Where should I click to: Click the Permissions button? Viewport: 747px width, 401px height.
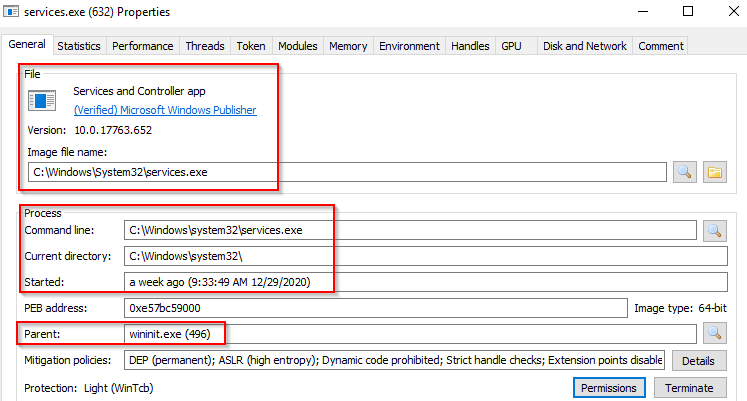click(610, 388)
